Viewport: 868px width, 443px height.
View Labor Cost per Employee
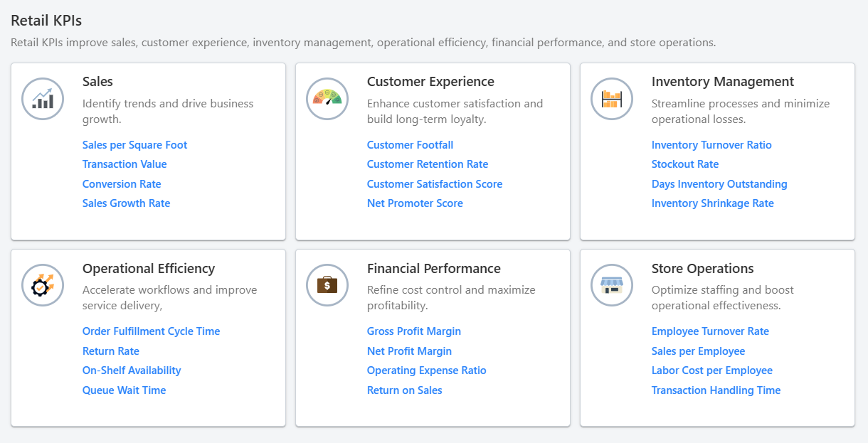(x=711, y=370)
